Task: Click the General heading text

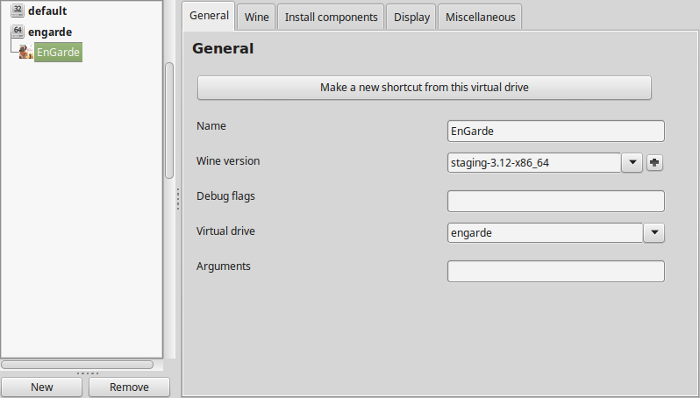Action: [x=223, y=48]
